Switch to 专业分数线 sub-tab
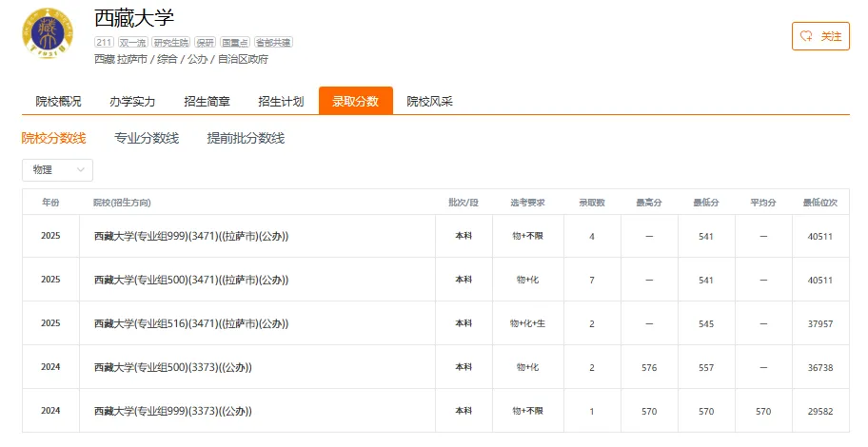Viewport: 868px width, 447px height. (x=147, y=138)
